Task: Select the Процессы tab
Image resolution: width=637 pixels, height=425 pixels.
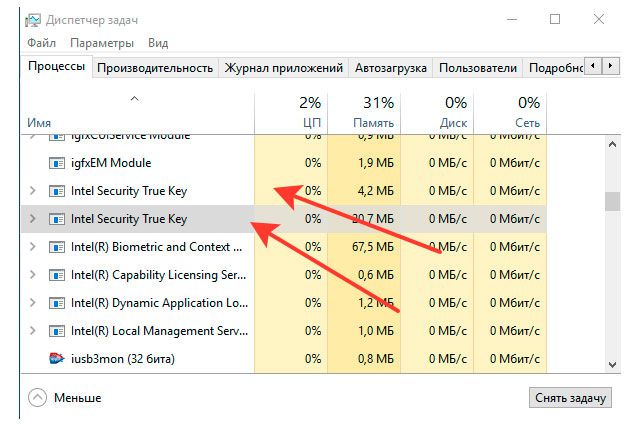Action: [56, 66]
